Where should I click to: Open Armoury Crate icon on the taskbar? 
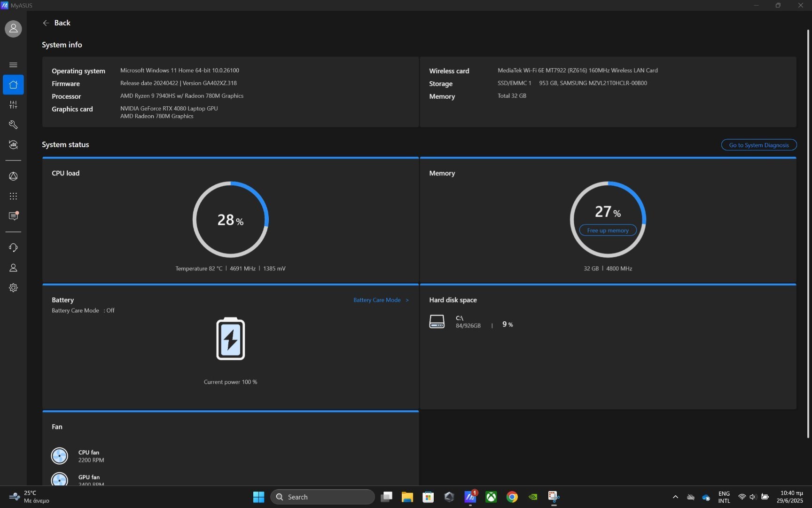tap(449, 497)
